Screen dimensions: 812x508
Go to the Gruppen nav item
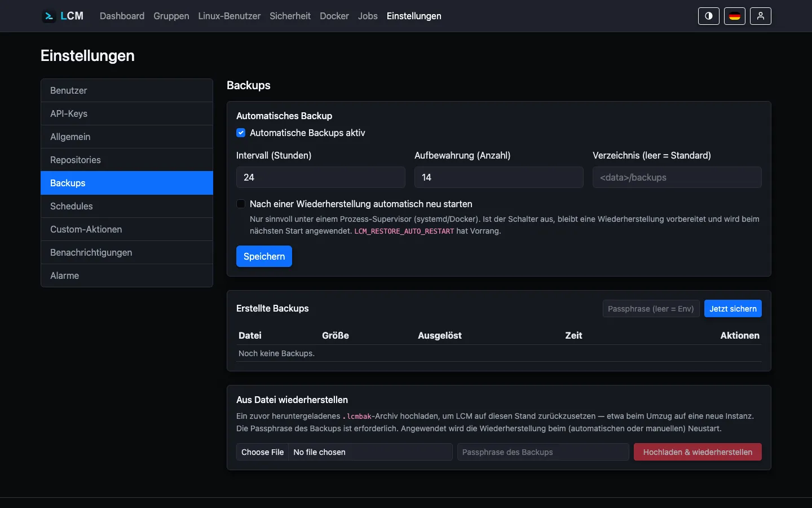[x=171, y=16]
